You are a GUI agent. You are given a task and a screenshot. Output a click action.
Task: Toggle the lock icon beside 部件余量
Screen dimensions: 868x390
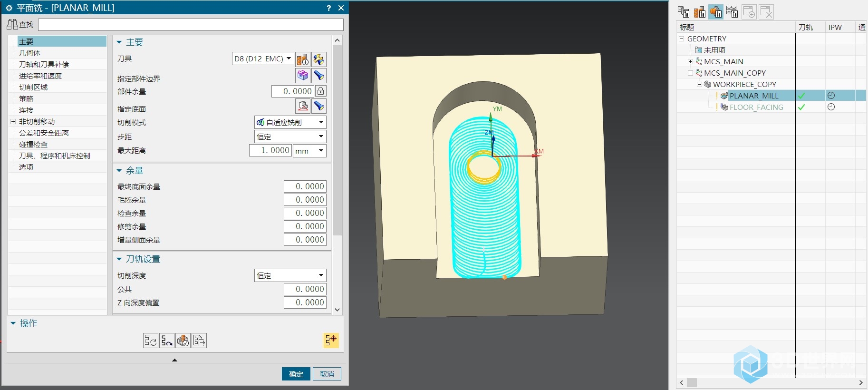click(x=321, y=91)
